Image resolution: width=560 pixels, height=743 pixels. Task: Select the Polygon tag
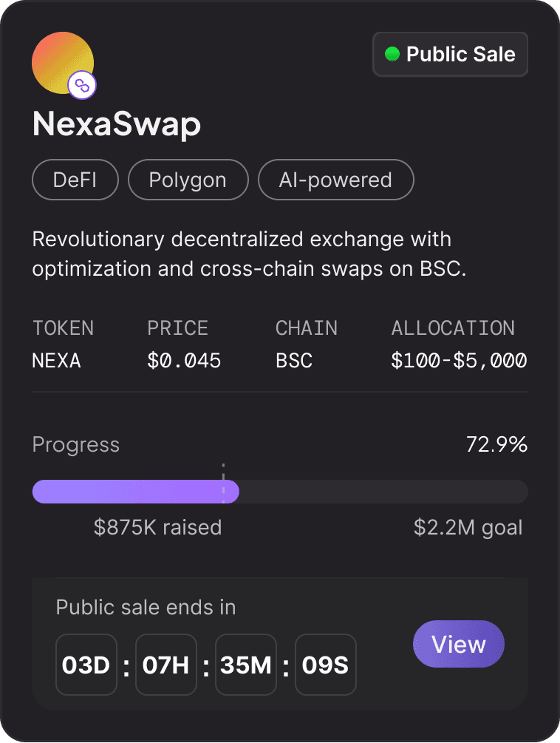pos(188,180)
